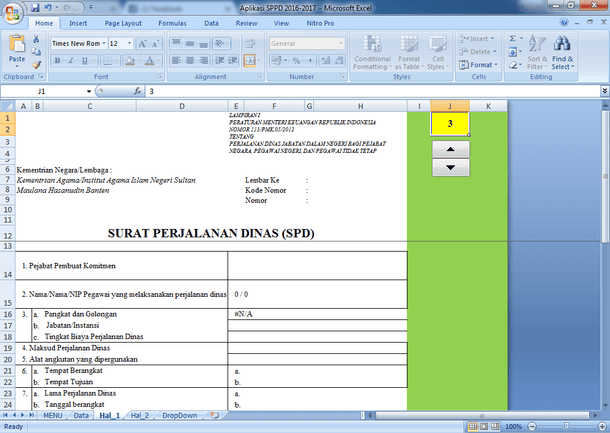
Task: Open the font size dropdown
Action: [x=130, y=44]
